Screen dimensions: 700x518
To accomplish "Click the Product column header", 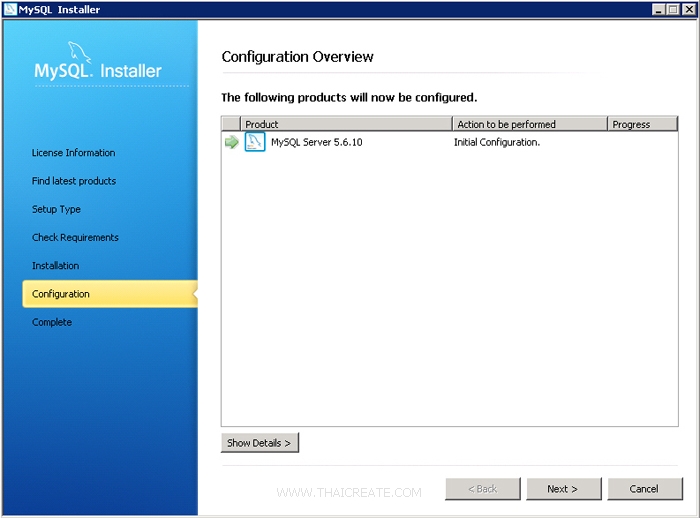I will click(346, 124).
